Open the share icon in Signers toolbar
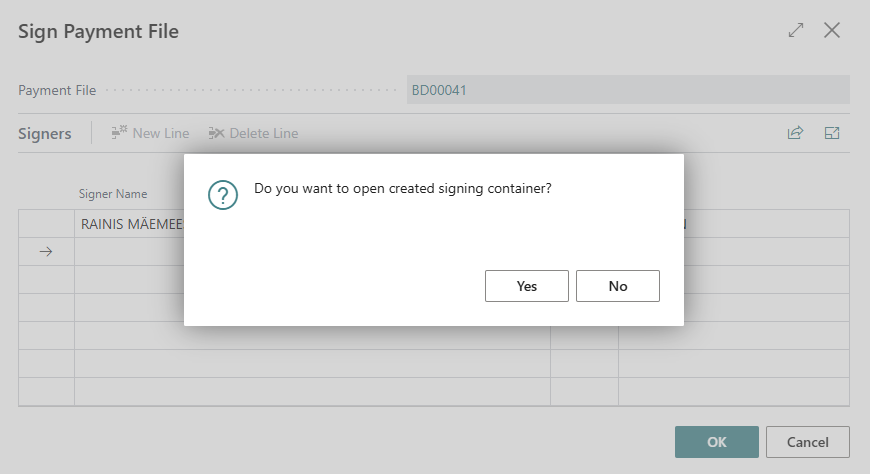 795,133
